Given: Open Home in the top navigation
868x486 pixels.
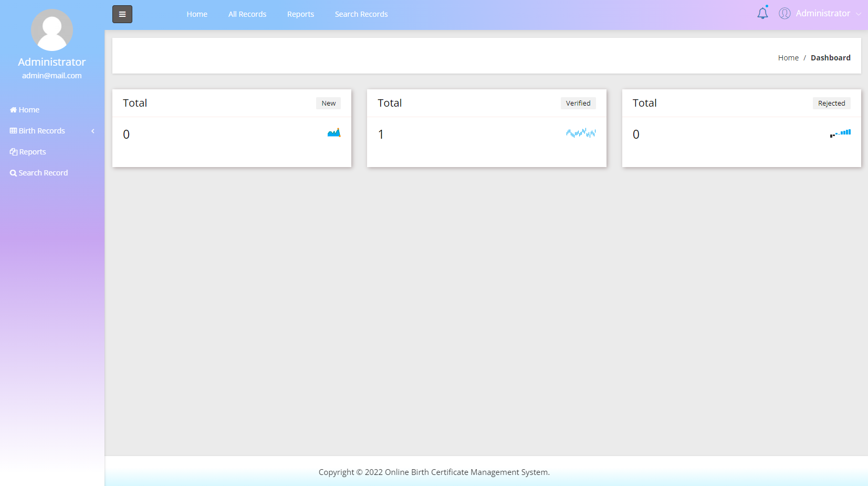Looking at the screenshot, I should [x=197, y=14].
